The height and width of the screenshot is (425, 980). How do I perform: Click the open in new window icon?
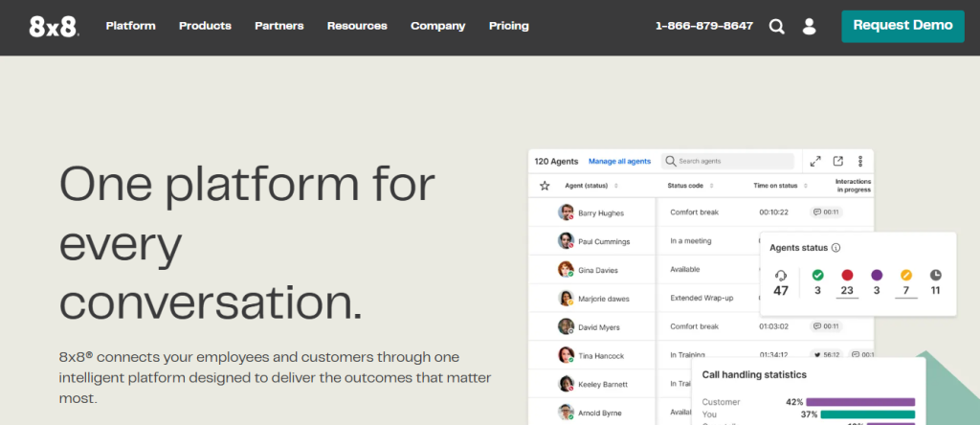(x=838, y=162)
